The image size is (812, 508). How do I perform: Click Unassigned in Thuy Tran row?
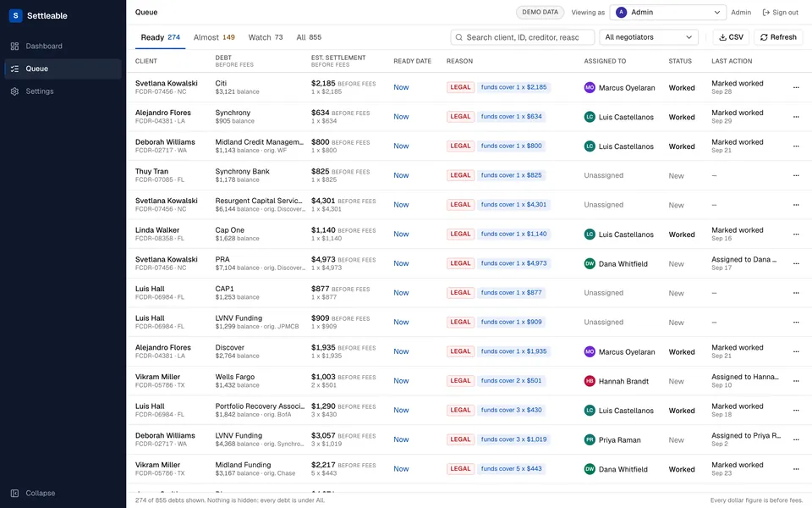click(x=603, y=176)
